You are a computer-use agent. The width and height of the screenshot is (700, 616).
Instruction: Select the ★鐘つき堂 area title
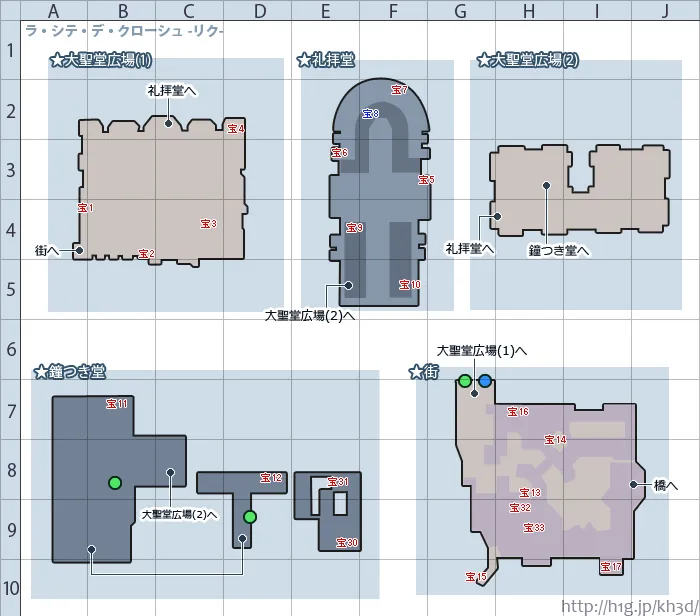pyautogui.click(x=69, y=372)
